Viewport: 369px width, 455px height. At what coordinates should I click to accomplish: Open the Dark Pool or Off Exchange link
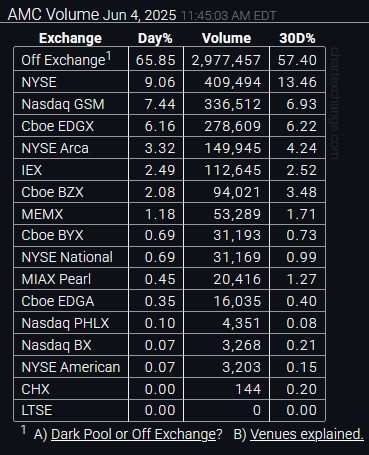(134, 434)
